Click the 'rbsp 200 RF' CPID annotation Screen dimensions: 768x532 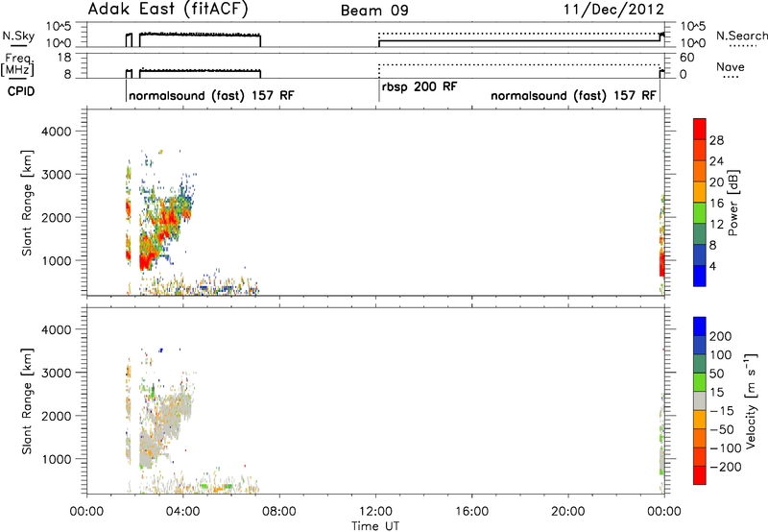tap(420, 87)
